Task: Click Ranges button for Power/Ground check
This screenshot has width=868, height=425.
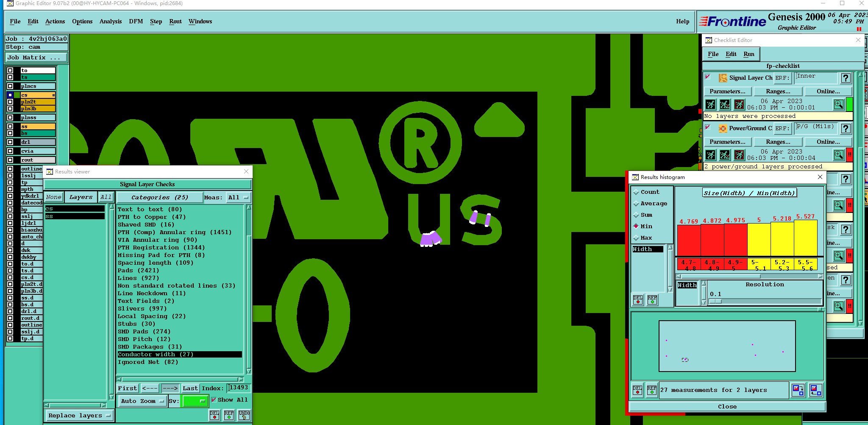Action: pyautogui.click(x=778, y=142)
